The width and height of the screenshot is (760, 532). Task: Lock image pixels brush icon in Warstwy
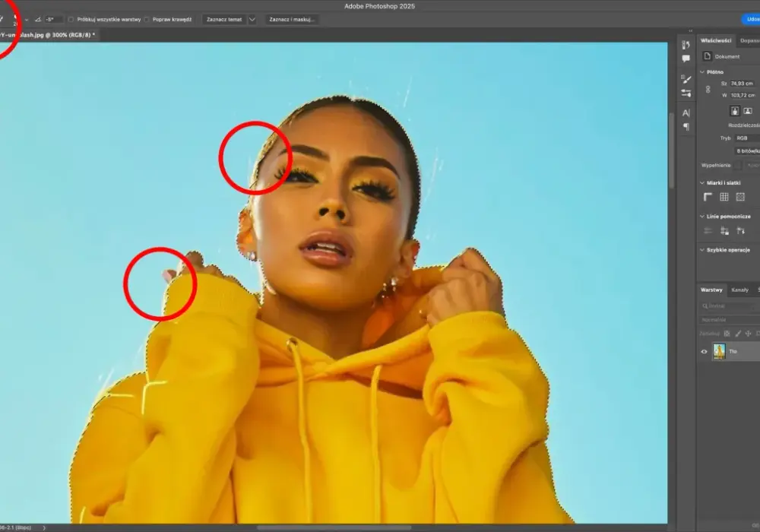738,334
